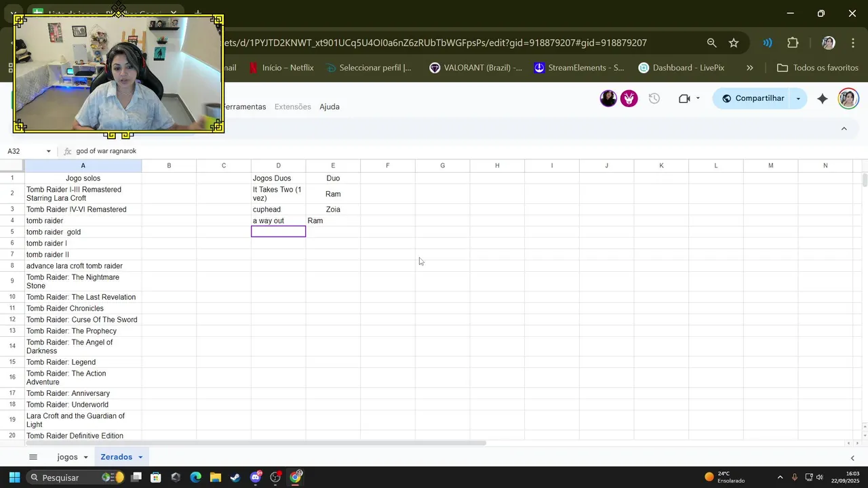The image size is (868, 488).
Task: Open File Explorer from taskbar
Action: (x=215, y=477)
